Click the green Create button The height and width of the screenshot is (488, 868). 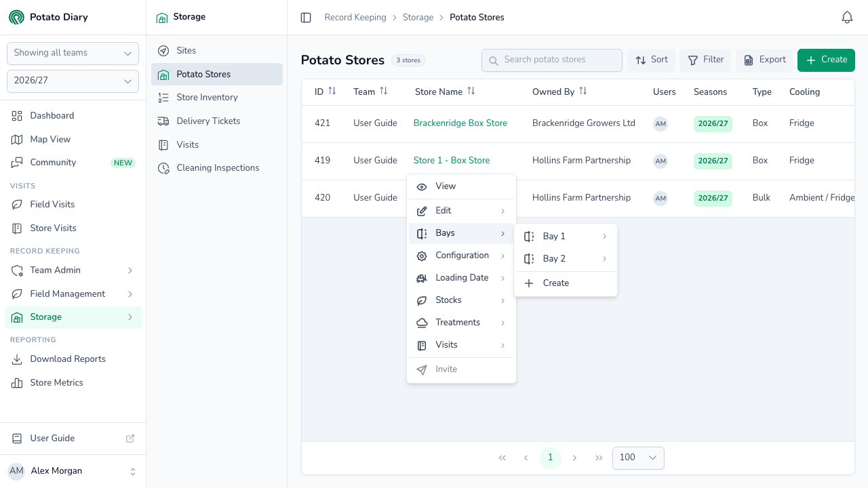point(826,60)
